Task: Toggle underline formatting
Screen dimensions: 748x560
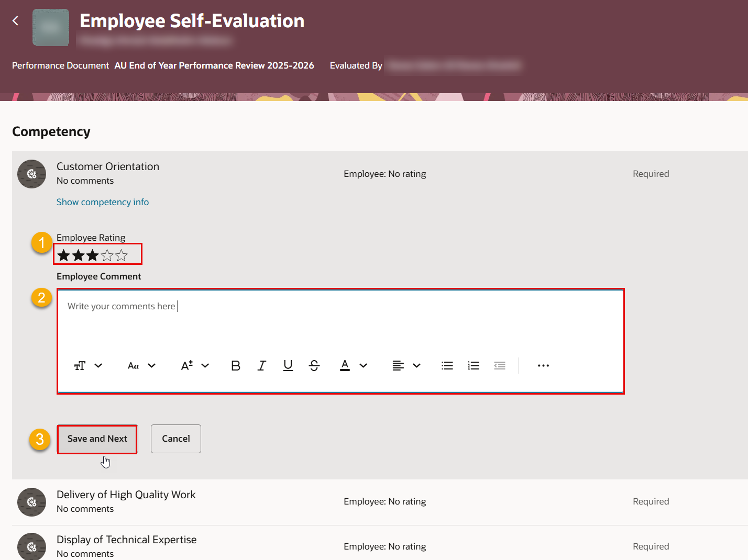Action: [x=288, y=366]
